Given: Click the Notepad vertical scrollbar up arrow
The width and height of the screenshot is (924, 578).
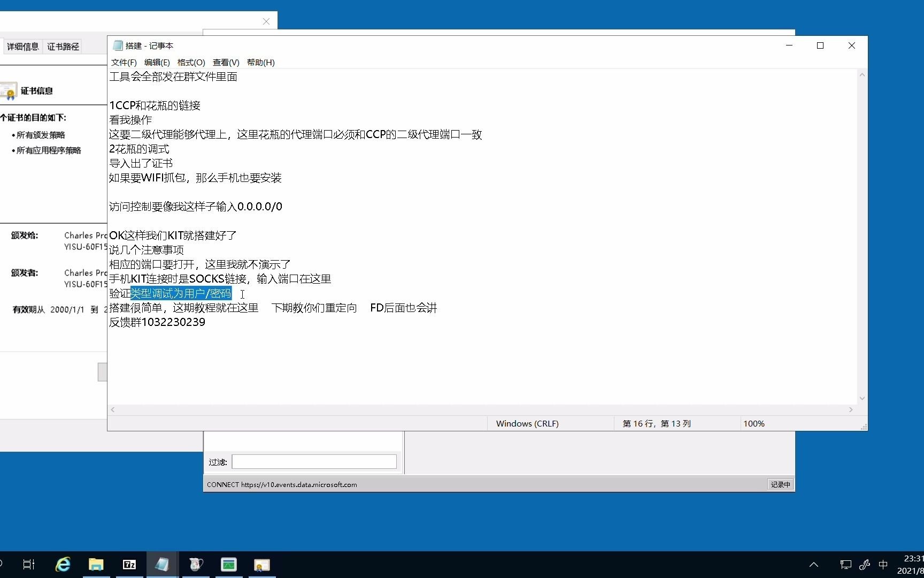Looking at the screenshot, I should tap(862, 75).
